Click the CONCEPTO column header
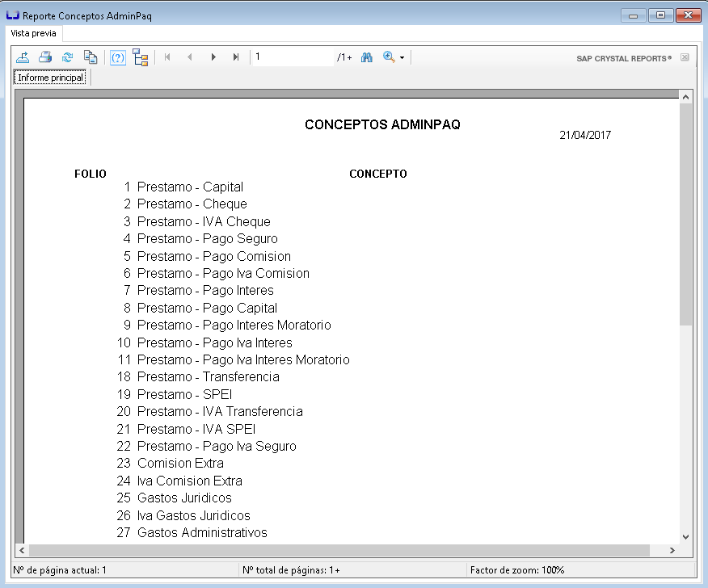 (x=378, y=174)
